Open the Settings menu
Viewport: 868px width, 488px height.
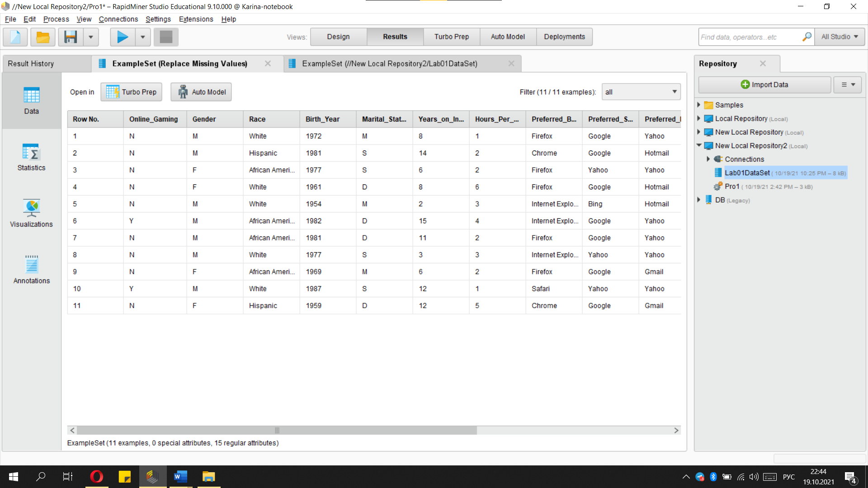pyautogui.click(x=158, y=19)
